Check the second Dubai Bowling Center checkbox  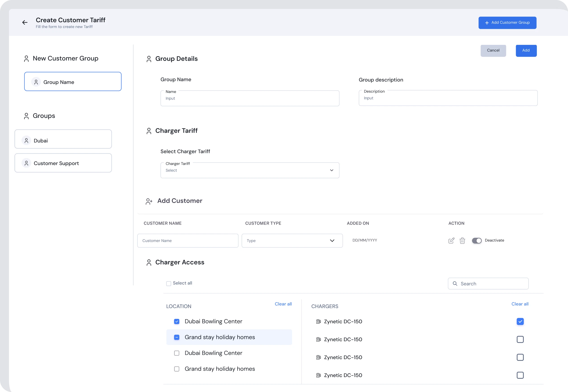pos(177,353)
